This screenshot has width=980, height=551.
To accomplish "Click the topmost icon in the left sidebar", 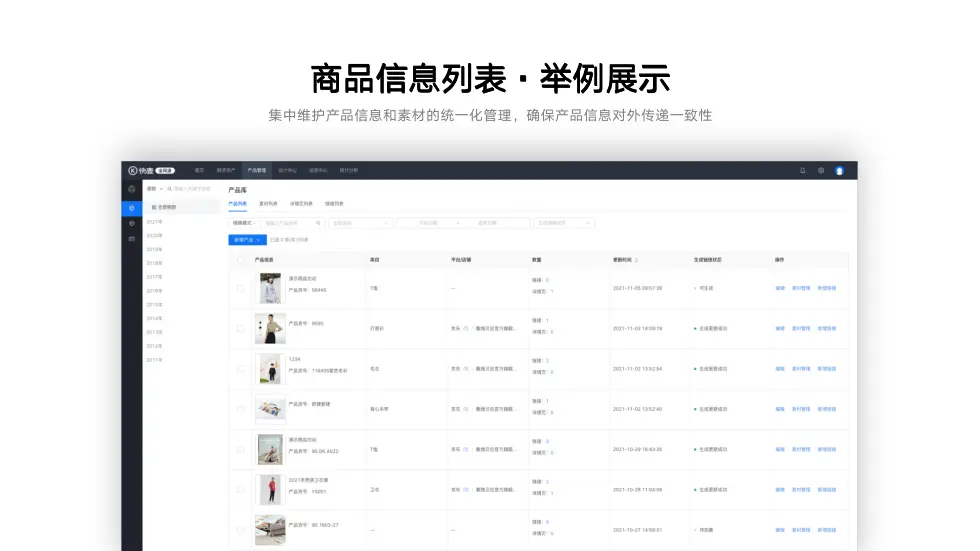I will point(132,189).
